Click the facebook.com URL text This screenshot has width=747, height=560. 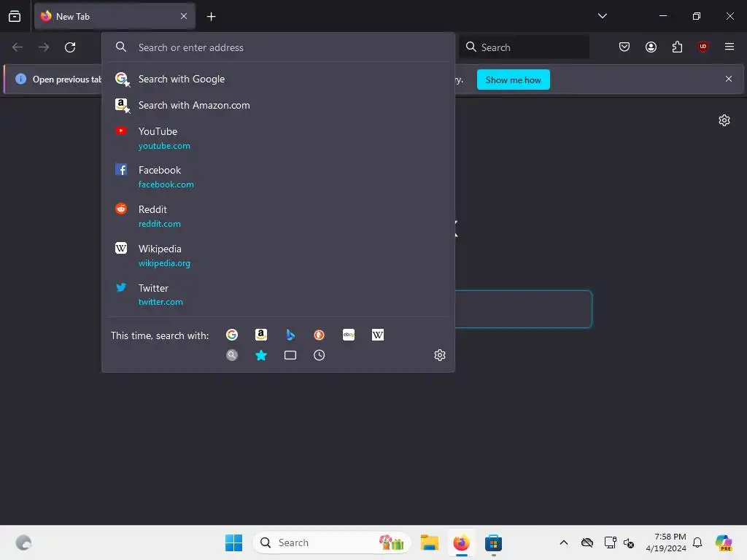[x=166, y=184]
